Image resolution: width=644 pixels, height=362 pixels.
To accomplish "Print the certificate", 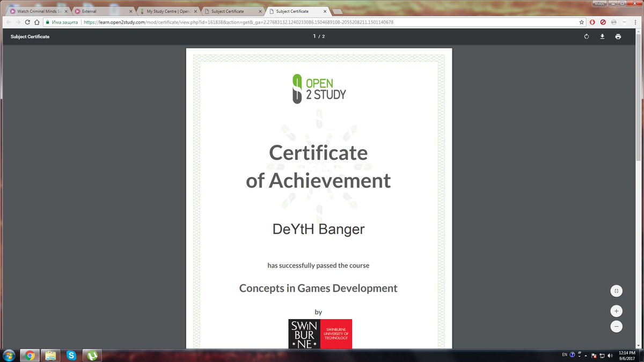I will [x=618, y=36].
